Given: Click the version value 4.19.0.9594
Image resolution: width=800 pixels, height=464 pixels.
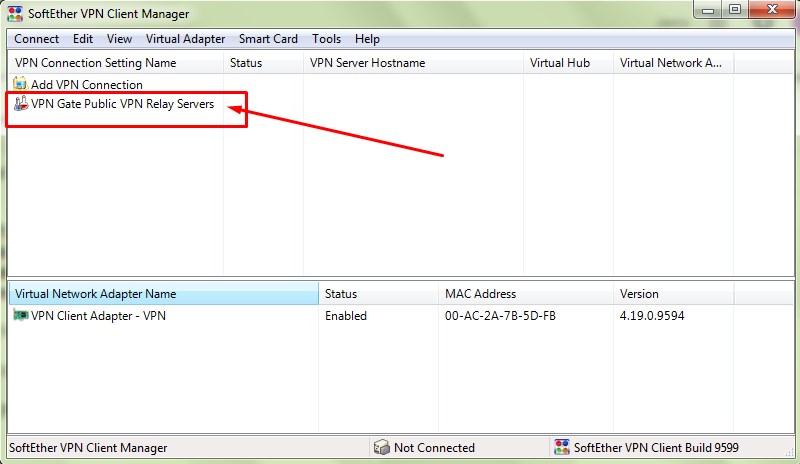Looking at the screenshot, I should [x=652, y=315].
